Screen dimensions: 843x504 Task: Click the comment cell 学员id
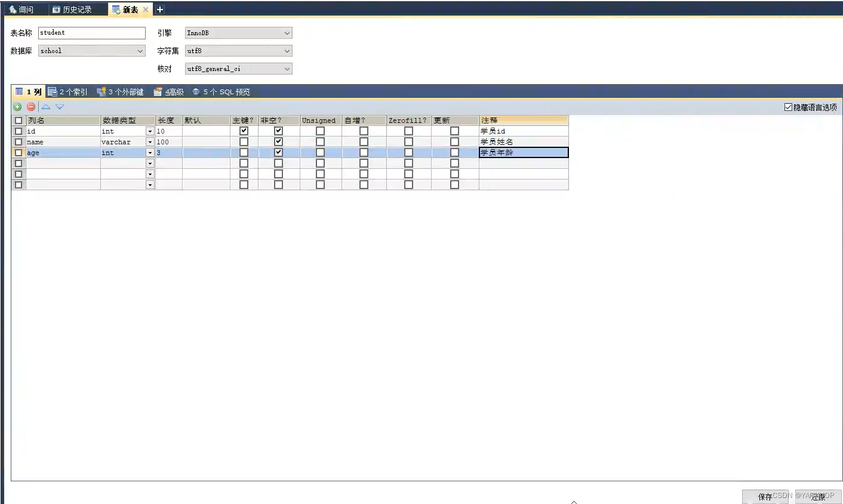(524, 131)
